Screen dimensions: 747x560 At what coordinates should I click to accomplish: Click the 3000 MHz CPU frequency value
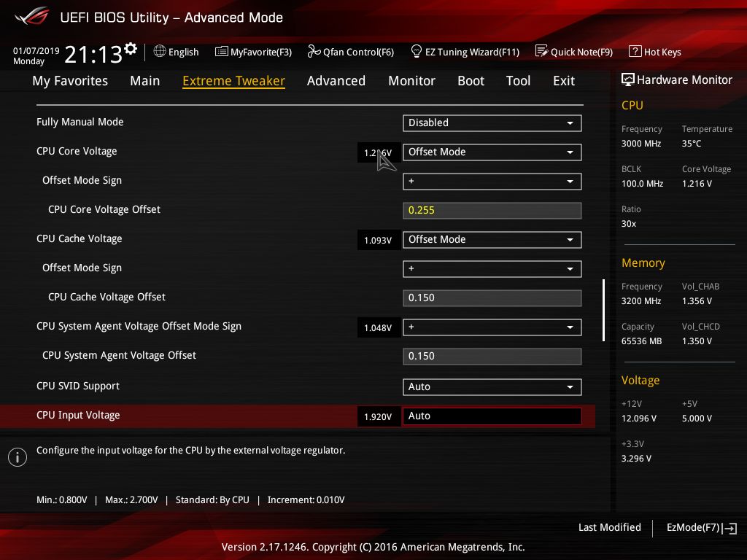pos(641,144)
